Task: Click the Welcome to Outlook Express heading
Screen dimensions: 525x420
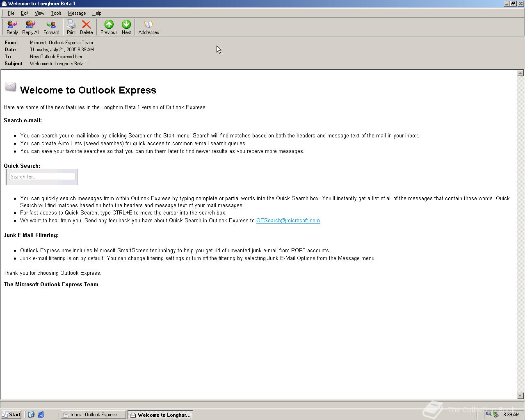Action: click(88, 90)
